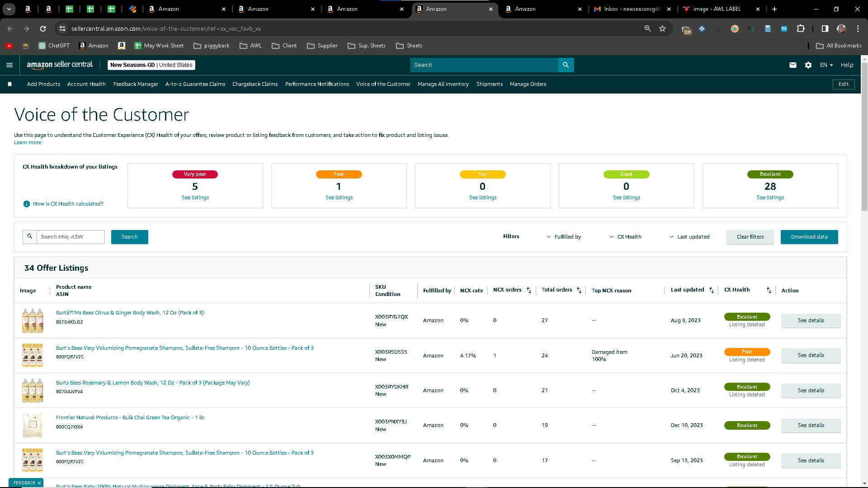Click the bookmark icon in the favorites bar

click(x=10, y=84)
